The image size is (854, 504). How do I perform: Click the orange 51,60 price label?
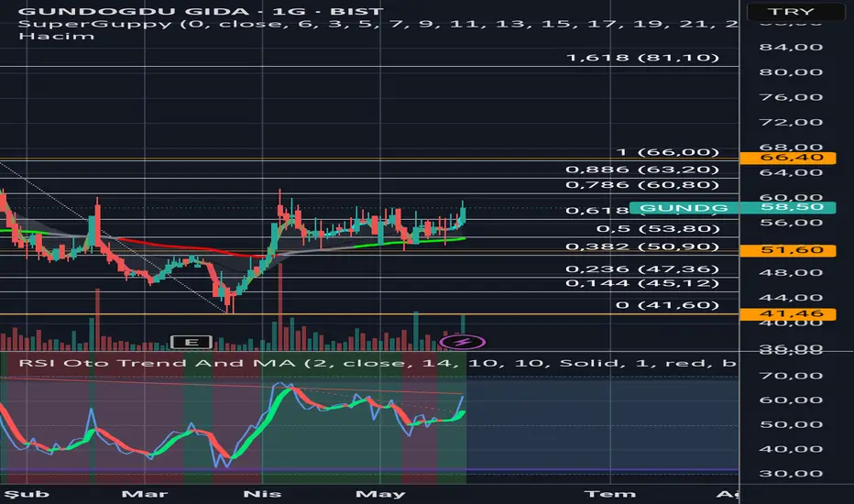pos(788,251)
